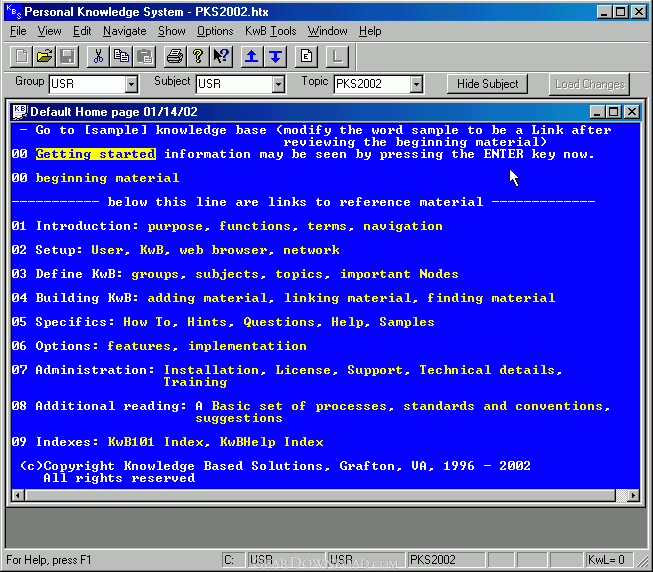Follow the beginning material link
The width and height of the screenshot is (653, 572).
point(107,178)
